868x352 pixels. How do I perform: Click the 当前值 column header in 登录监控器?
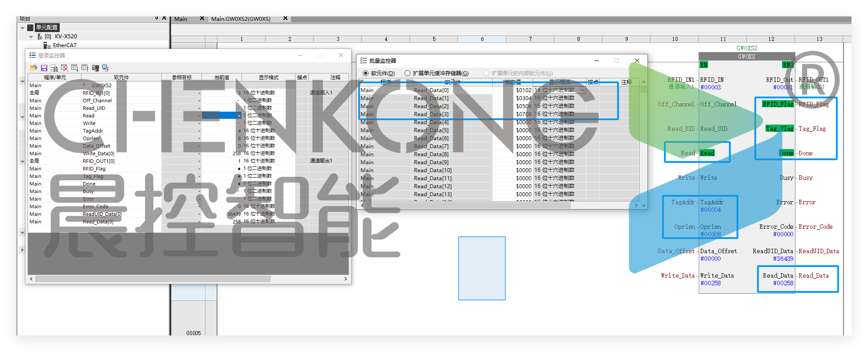click(221, 77)
